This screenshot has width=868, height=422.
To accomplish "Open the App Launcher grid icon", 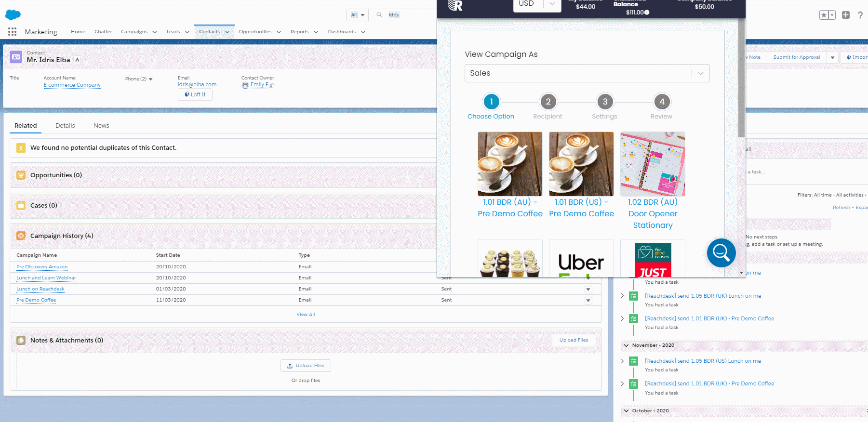I will click(x=13, y=32).
